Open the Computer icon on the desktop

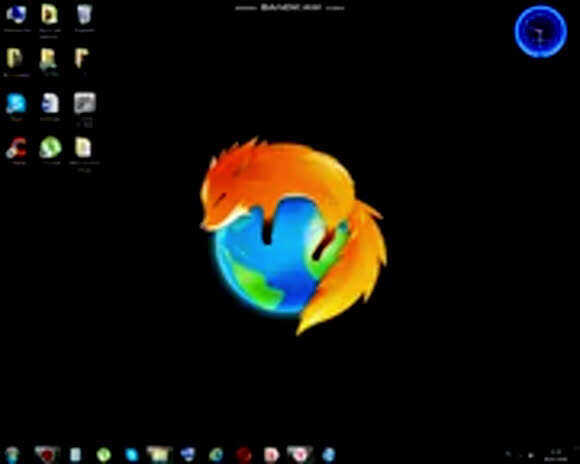16,15
